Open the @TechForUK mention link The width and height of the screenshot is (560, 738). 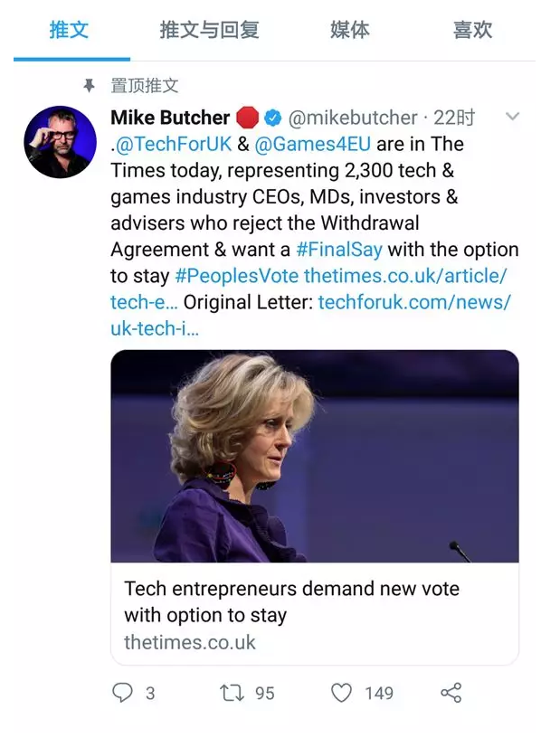(x=174, y=145)
